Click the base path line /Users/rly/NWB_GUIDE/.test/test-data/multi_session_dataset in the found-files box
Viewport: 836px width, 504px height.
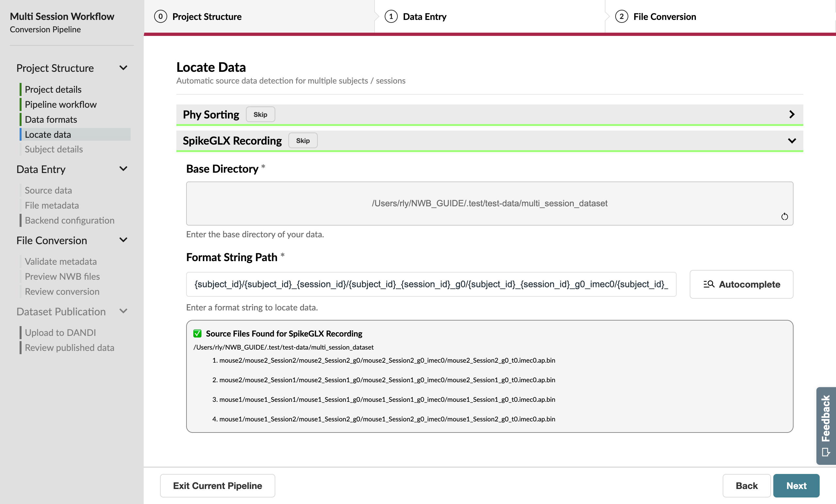(x=283, y=347)
